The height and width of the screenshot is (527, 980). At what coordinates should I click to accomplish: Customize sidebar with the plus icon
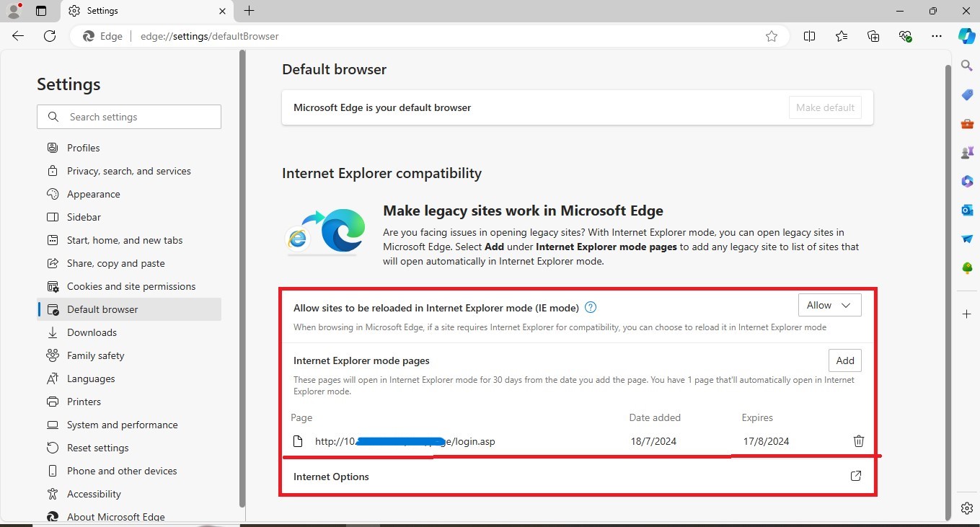pos(967,314)
